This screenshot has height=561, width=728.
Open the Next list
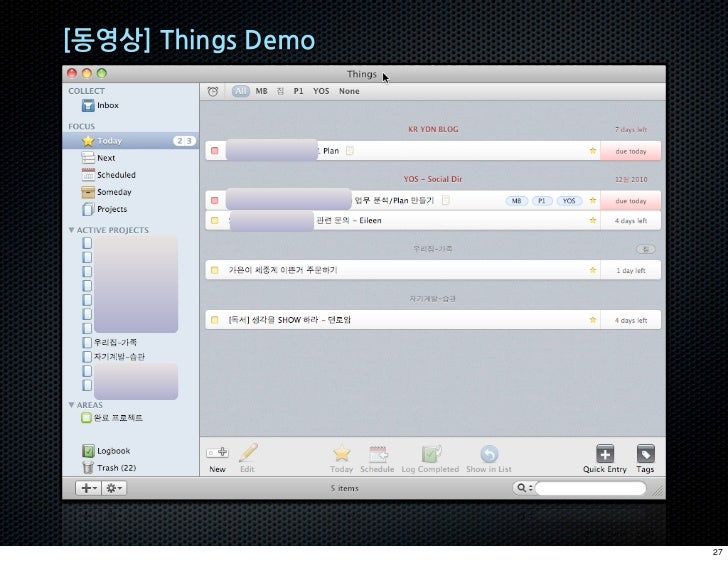click(98, 158)
